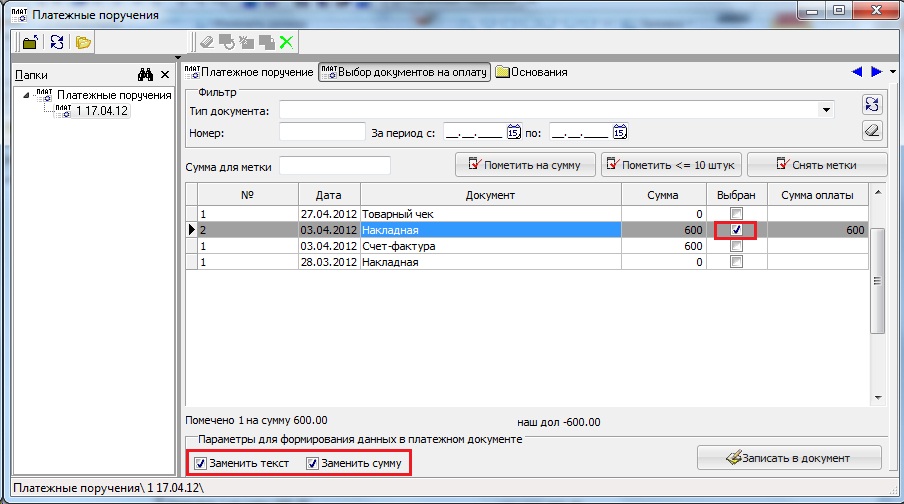Click the Снять метки button
This screenshot has width=904, height=504.
coord(817,165)
